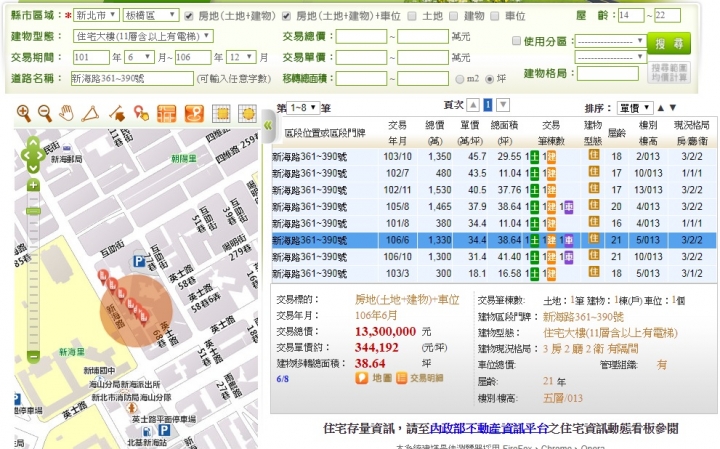The image size is (720, 449).
Task: Open the first 使用分區 dropdown
Action: click(610, 41)
